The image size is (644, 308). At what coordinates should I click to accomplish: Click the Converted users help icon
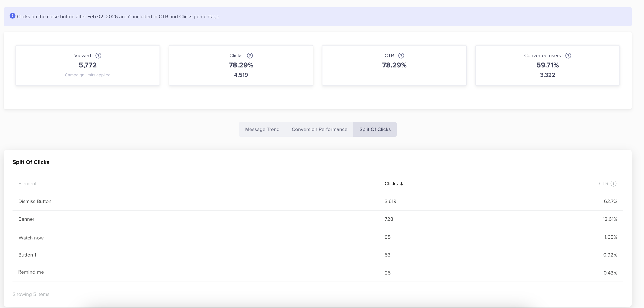pyautogui.click(x=568, y=56)
